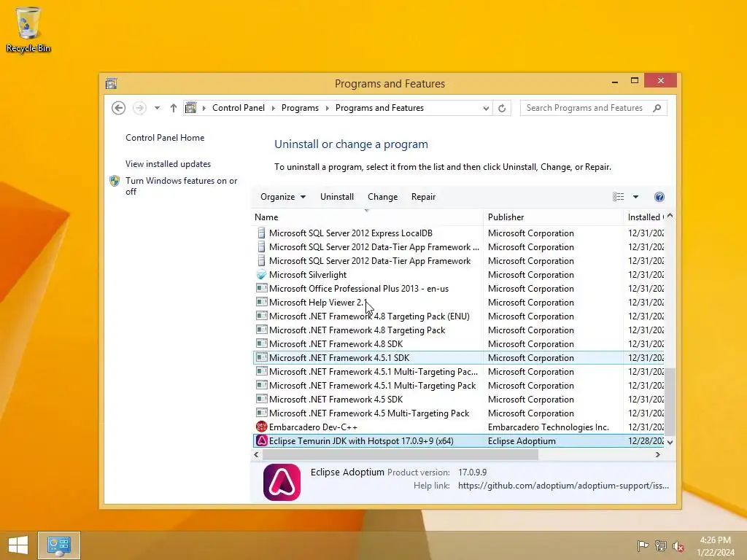Open the Windows Start button
The height and width of the screenshot is (560, 747).
[18, 545]
